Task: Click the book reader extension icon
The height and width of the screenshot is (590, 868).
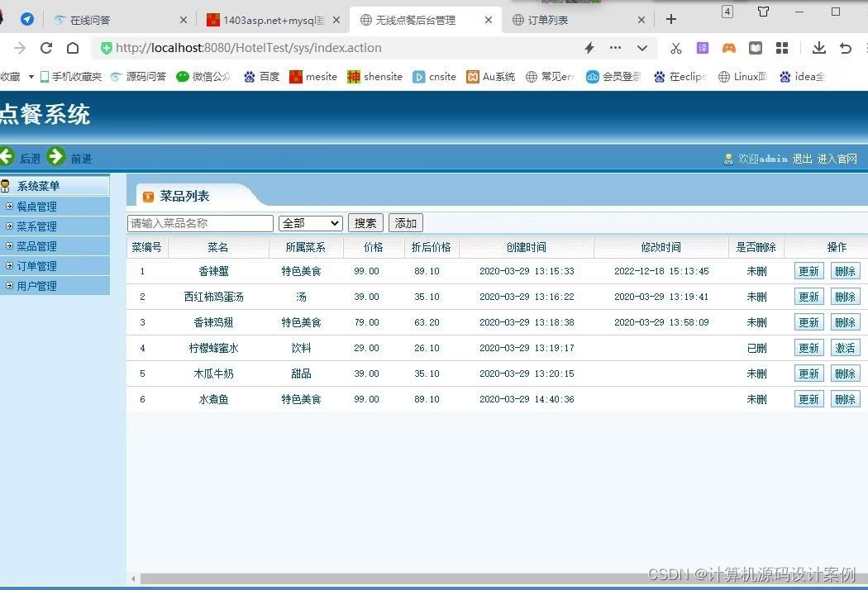Action: coord(756,48)
